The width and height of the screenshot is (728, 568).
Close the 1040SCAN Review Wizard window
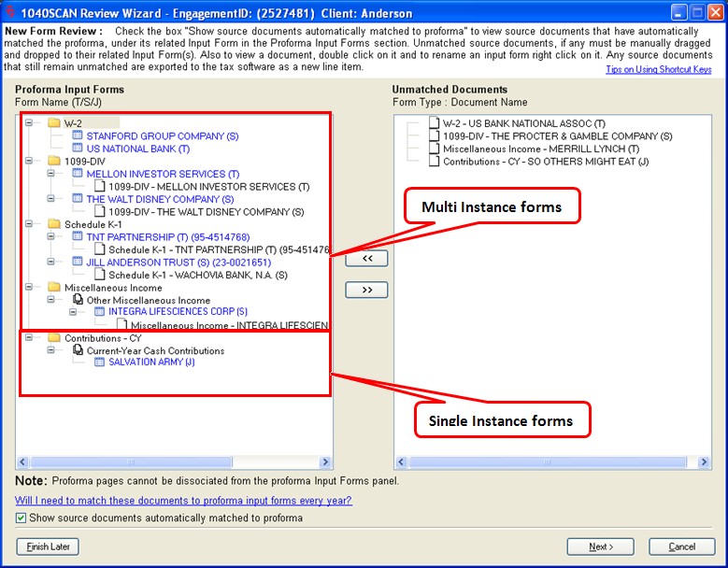point(715,12)
